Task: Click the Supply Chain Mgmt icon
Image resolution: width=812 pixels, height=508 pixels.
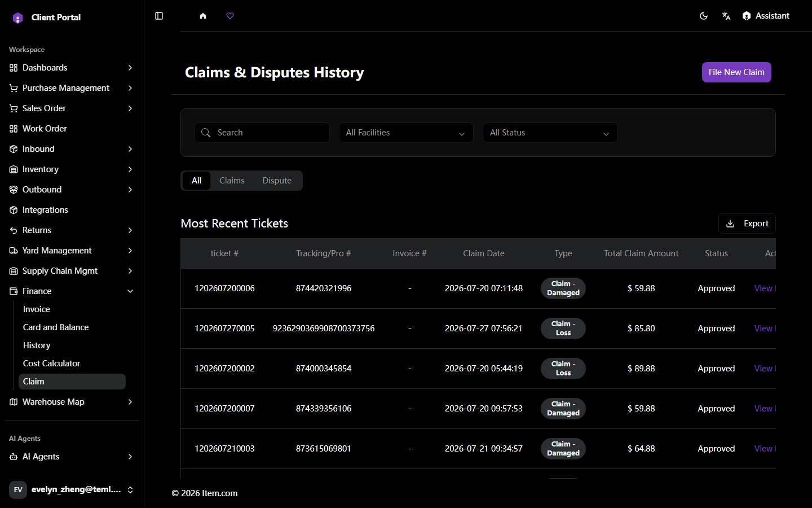Action: tap(14, 271)
